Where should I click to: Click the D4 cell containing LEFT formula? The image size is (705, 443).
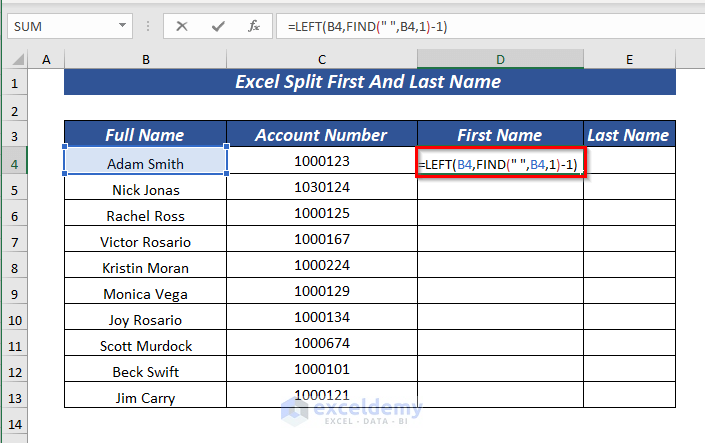coord(500,162)
